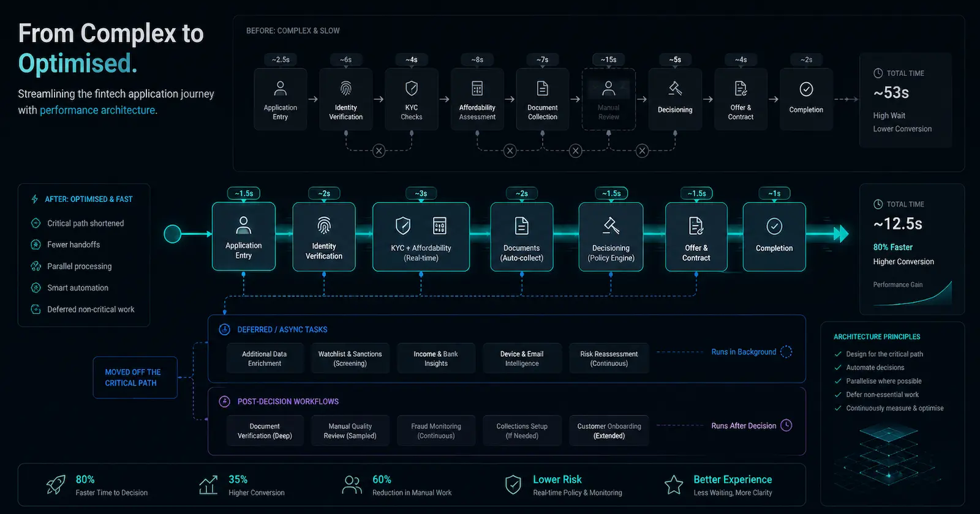The image size is (980, 514).
Task: Click the clock icon beside ~12.5s Total Time
Action: point(878,204)
